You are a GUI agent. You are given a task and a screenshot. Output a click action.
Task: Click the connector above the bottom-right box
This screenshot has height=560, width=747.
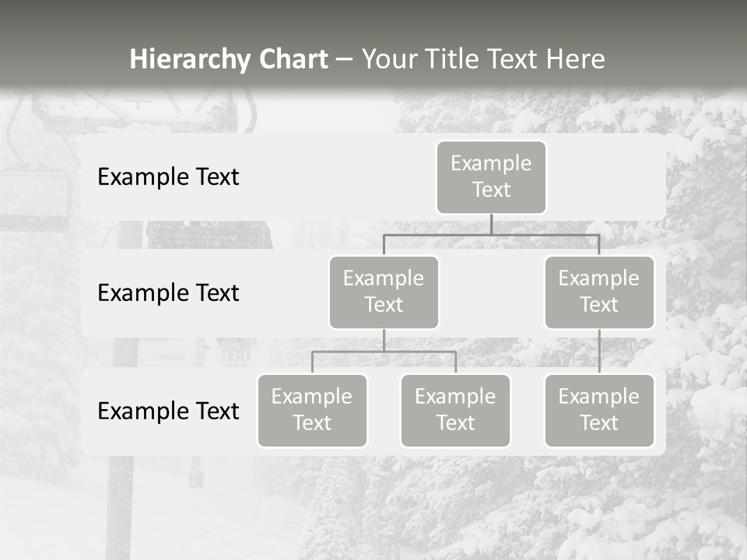[x=599, y=352]
